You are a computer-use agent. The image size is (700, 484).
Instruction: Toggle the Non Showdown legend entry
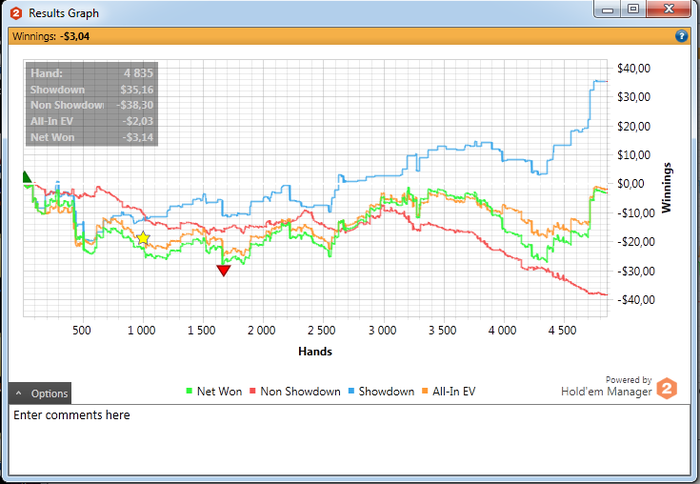click(295, 392)
